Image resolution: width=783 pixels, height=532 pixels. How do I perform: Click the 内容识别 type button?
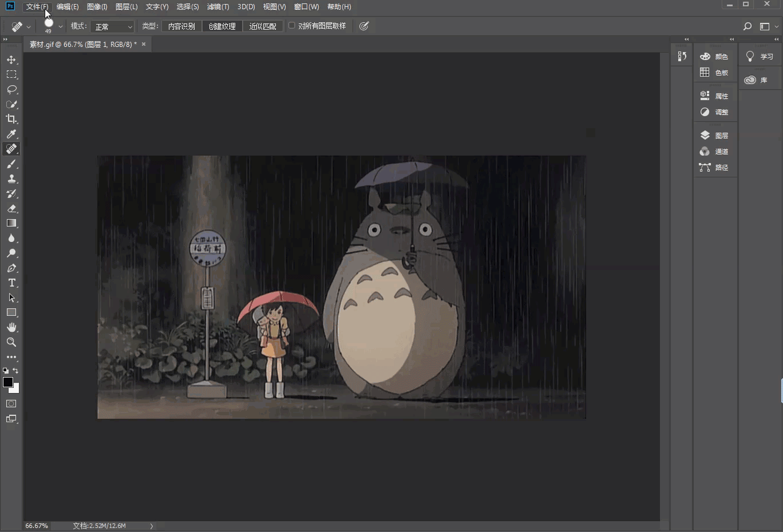(181, 26)
